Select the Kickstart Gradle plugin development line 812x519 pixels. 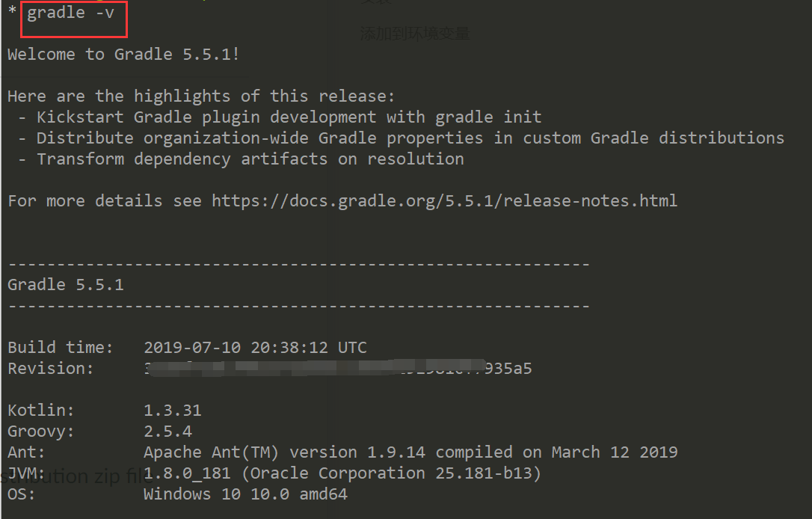pos(289,117)
